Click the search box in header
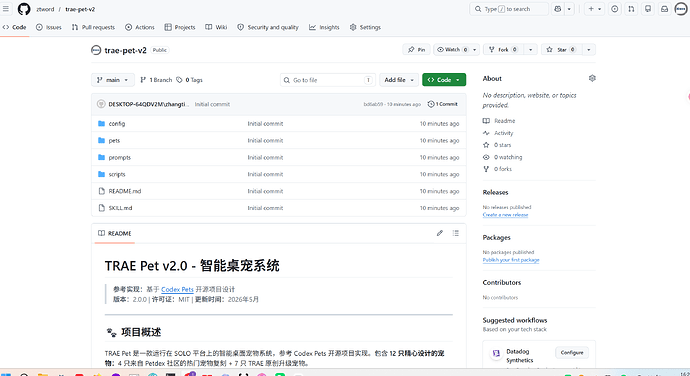The image size is (690, 376). coord(509,9)
